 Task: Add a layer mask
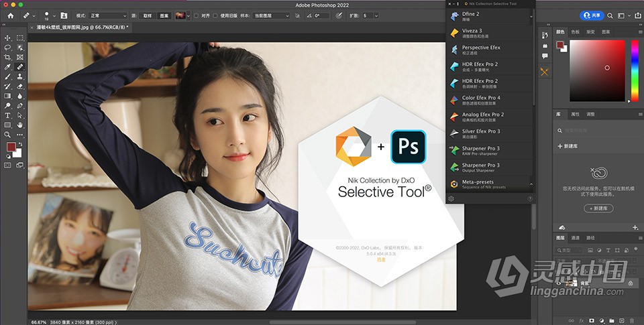592,320
